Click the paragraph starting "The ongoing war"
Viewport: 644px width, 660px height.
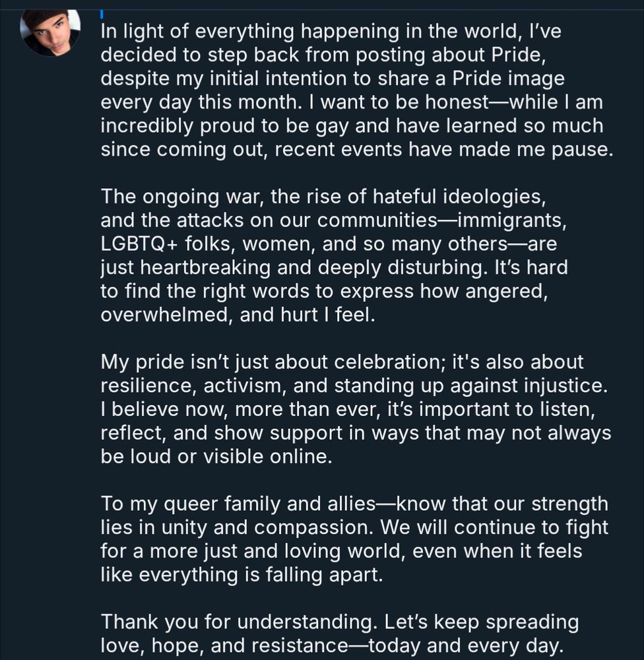[334, 255]
